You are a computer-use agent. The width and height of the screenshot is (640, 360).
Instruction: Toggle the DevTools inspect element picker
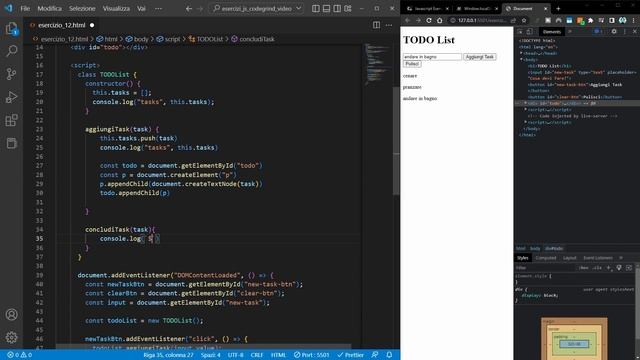(520, 32)
